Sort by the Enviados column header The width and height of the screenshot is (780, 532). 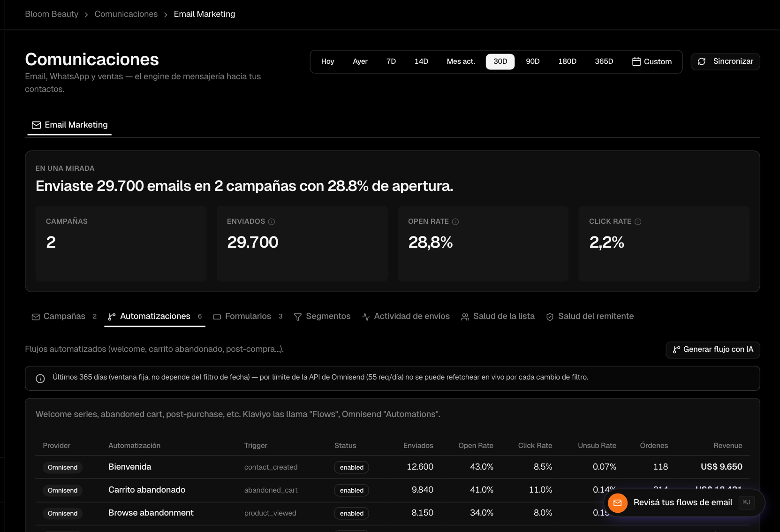click(418, 446)
